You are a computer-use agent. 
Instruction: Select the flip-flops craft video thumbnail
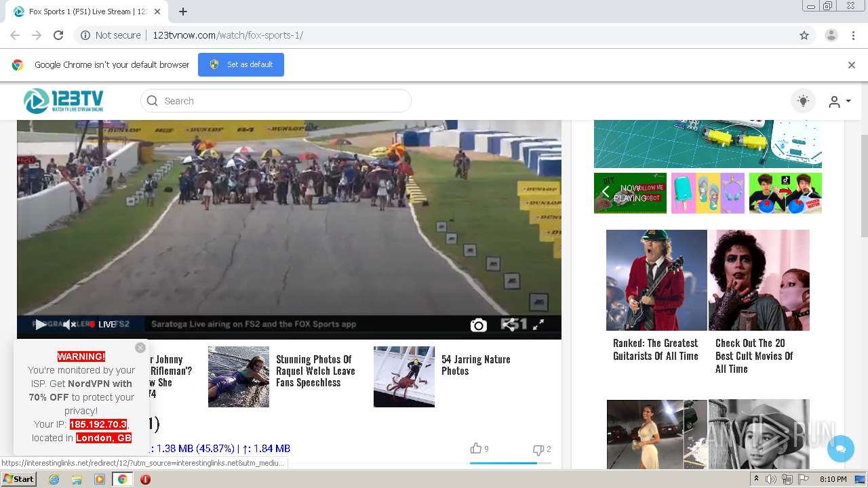coord(707,193)
